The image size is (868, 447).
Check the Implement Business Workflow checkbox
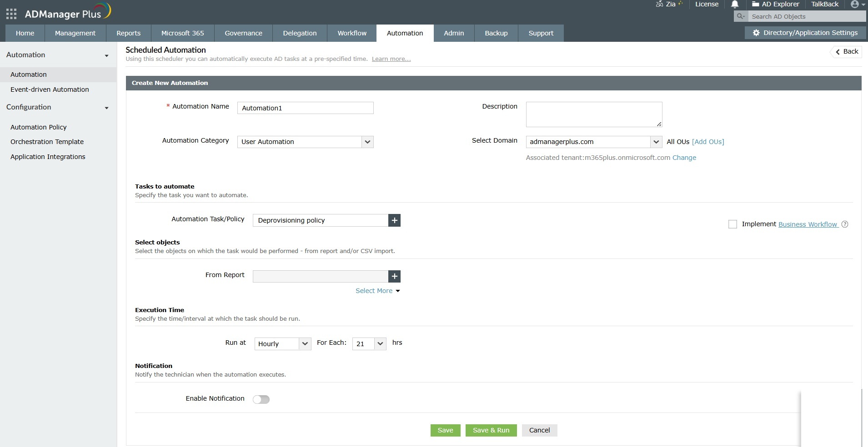[x=733, y=224]
